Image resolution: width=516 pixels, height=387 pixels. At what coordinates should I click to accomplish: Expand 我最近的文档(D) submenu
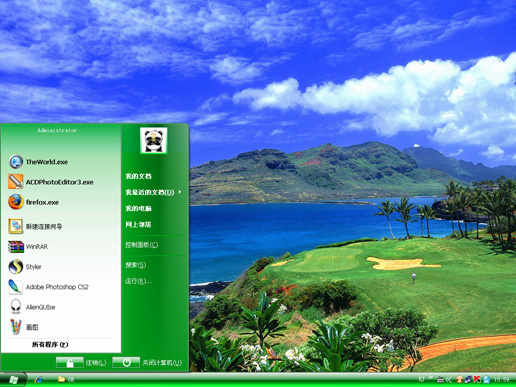(x=153, y=192)
